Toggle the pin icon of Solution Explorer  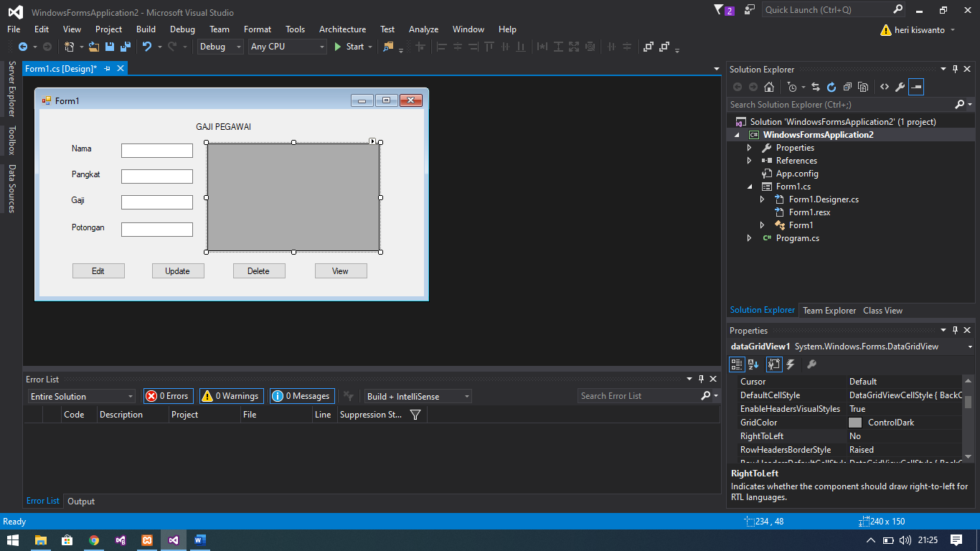(x=955, y=69)
